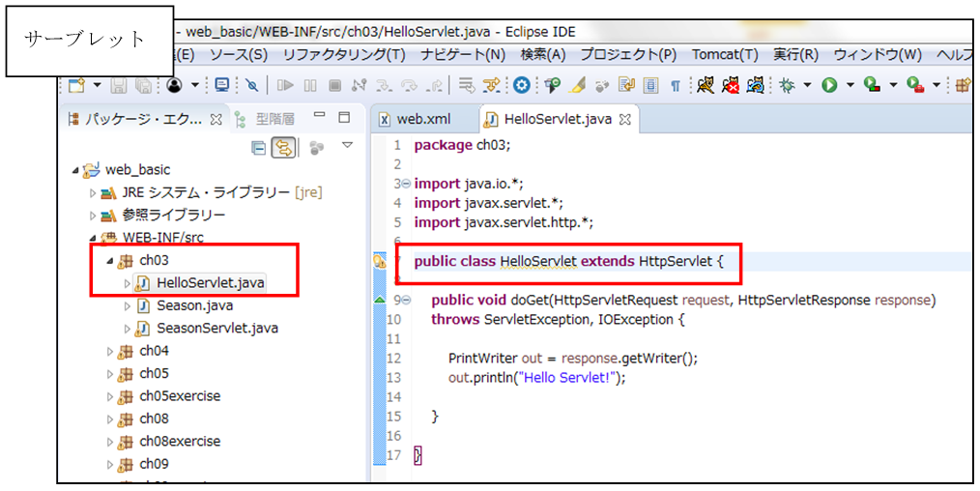Click the green Run button icon

(828, 85)
